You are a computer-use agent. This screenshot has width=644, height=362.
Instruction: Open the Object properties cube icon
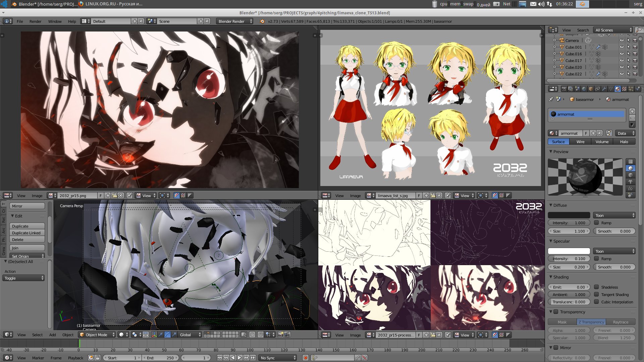pos(591,89)
